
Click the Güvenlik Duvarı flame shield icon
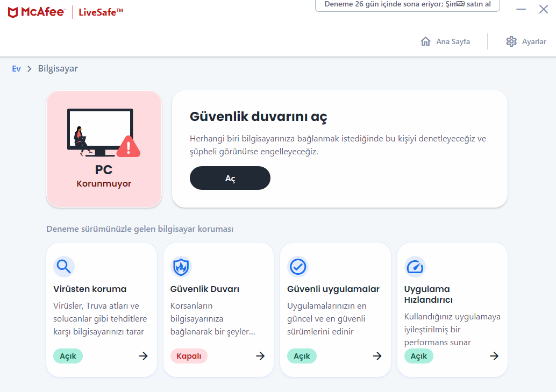(x=181, y=267)
